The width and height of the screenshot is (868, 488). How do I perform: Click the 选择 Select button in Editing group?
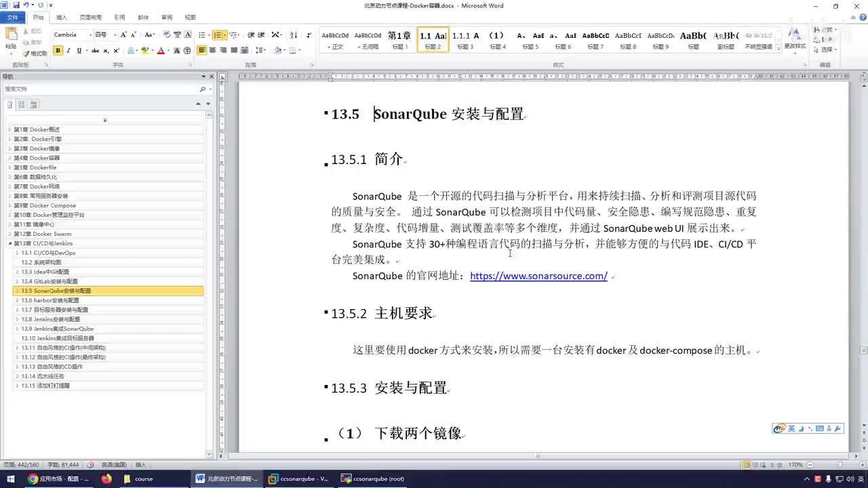pos(825,49)
